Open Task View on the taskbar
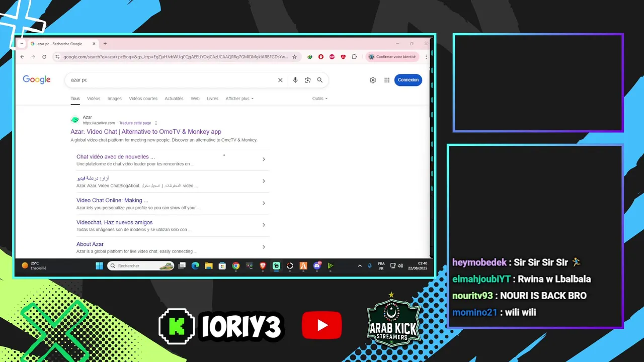This screenshot has width=644, height=362. pyautogui.click(x=182, y=265)
